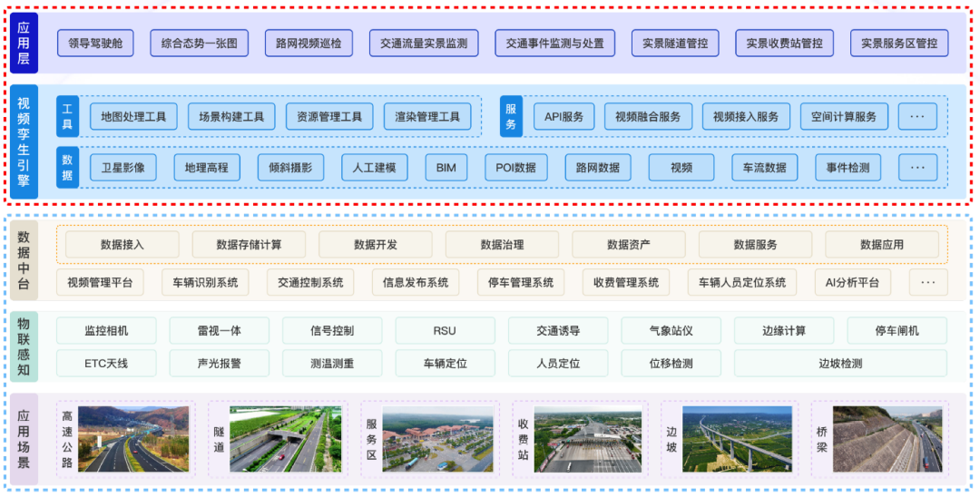Select the API服务 box

563,117
